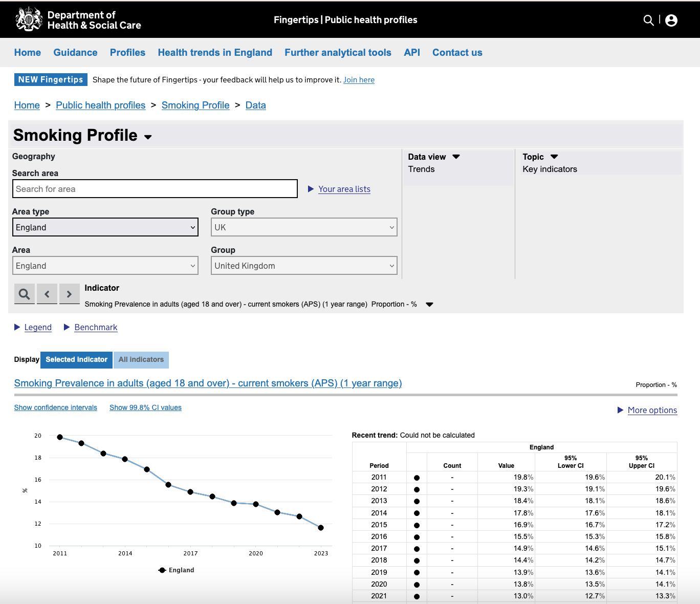Screen dimensions: 700x604
Task: Switch display to All indicators
Action: [x=141, y=360]
